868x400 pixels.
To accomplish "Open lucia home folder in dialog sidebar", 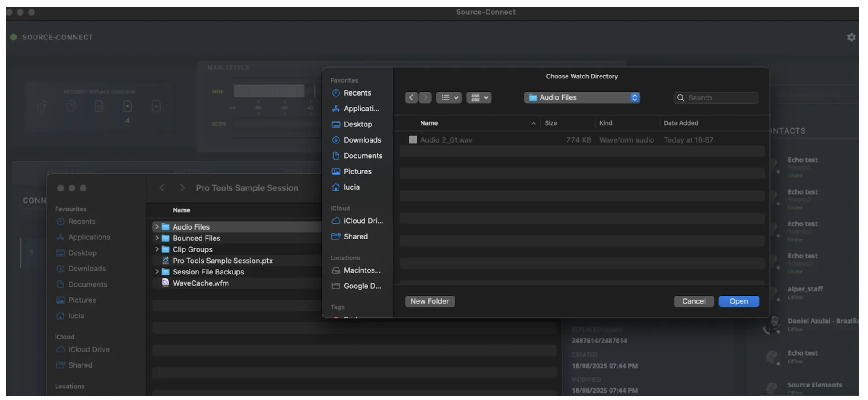I will [x=345, y=187].
